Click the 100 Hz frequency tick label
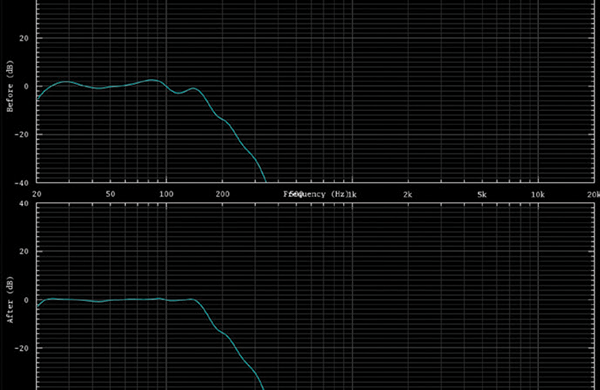The width and height of the screenshot is (600, 390). (x=166, y=194)
